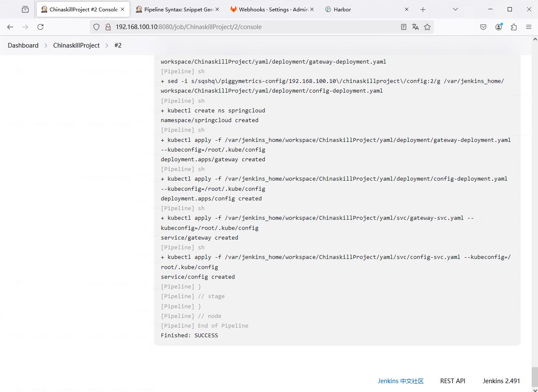The width and height of the screenshot is (538, 392).
Task: Open the extensions puzzle icon
Action: pos(514,27)
